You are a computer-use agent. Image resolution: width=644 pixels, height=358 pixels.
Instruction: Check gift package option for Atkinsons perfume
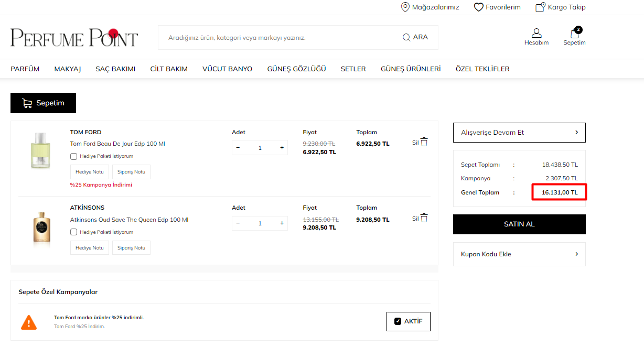click(x=74, y=232)
